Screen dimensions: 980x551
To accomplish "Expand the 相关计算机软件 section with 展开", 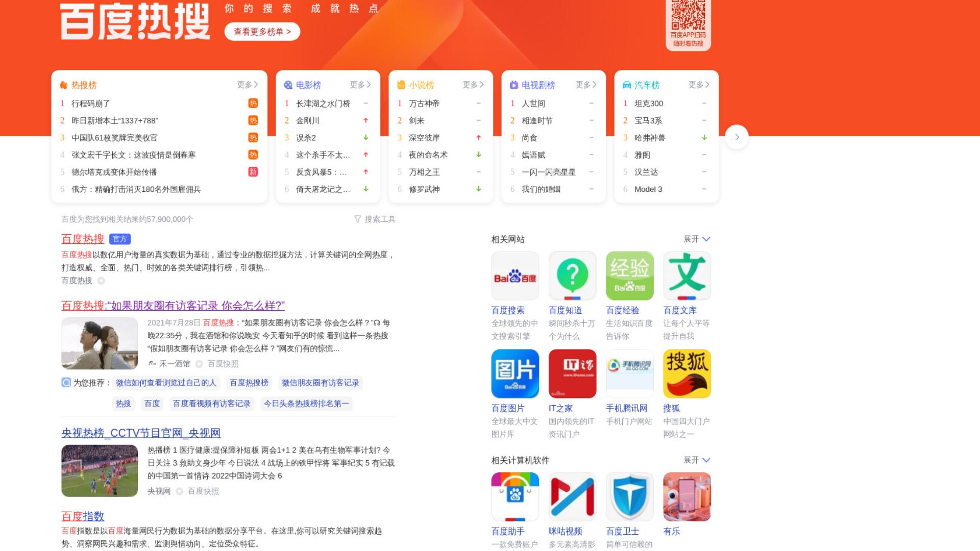I will (697, 460).
